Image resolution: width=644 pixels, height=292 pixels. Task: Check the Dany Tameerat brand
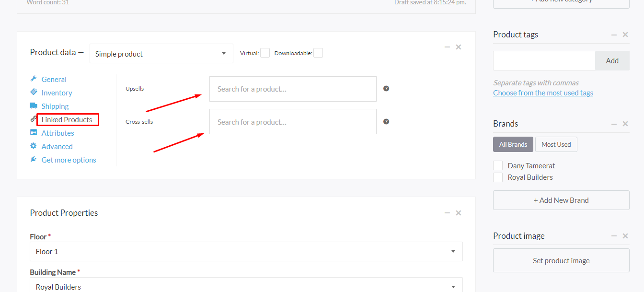(498, 166)
